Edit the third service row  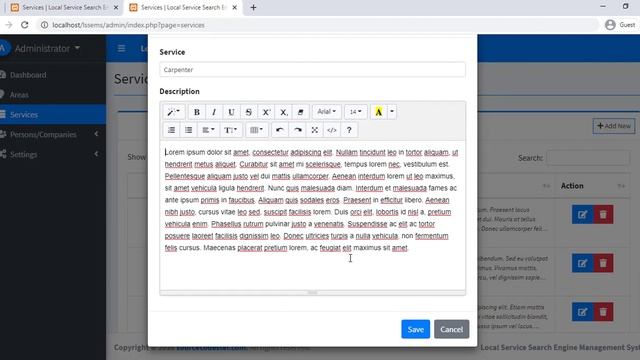click(x=582, y=312)
